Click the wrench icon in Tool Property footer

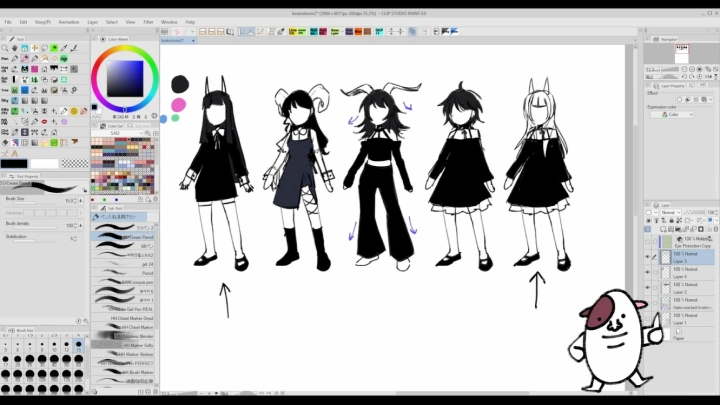(x=85, y=321)
